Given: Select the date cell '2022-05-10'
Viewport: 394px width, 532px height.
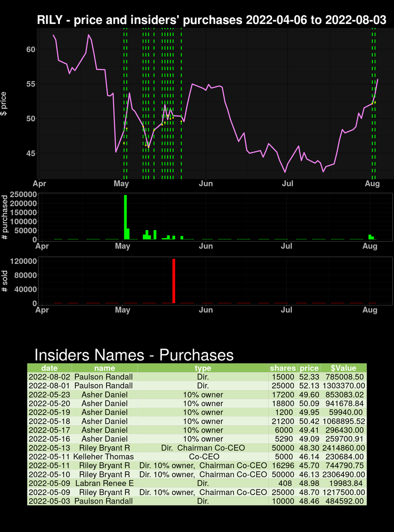Looking at the screenshot, I should click(x=50, y=474).
